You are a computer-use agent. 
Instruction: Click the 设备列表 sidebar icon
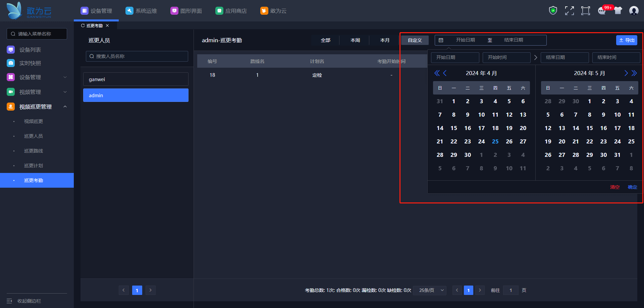(x=11, y=50)
